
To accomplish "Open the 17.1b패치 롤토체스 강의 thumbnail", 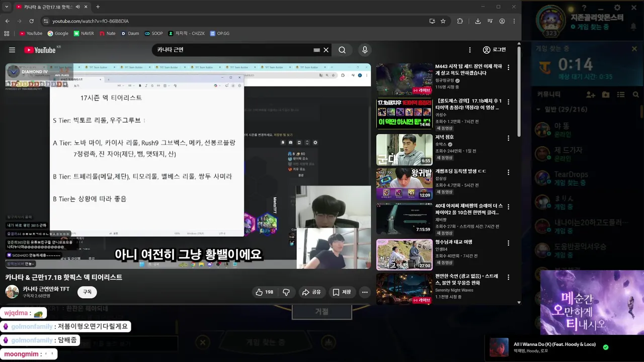I will 404,114.
